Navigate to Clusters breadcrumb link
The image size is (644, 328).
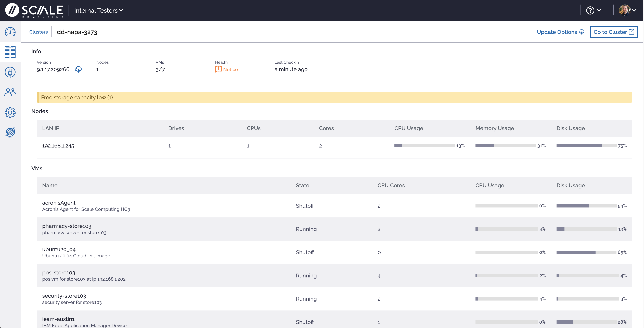38,32
